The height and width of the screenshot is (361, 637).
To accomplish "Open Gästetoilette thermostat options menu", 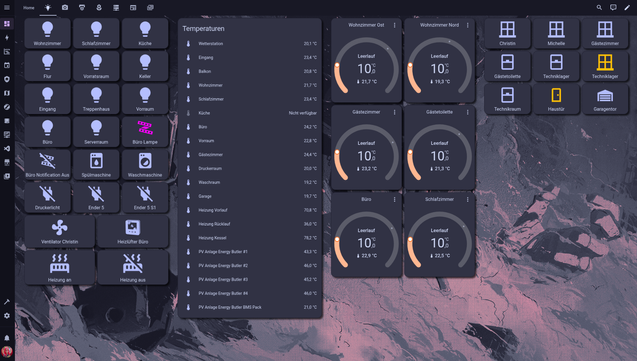I will [468, 112].
